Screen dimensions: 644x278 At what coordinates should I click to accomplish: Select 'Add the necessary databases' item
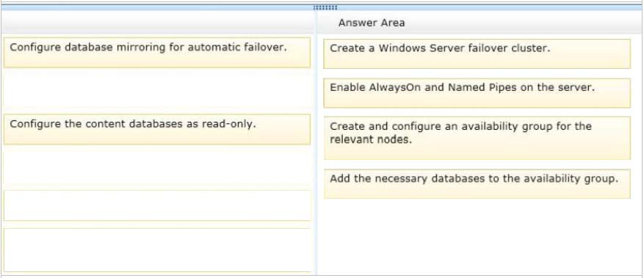pyautogui.click(x=477, y=183)
